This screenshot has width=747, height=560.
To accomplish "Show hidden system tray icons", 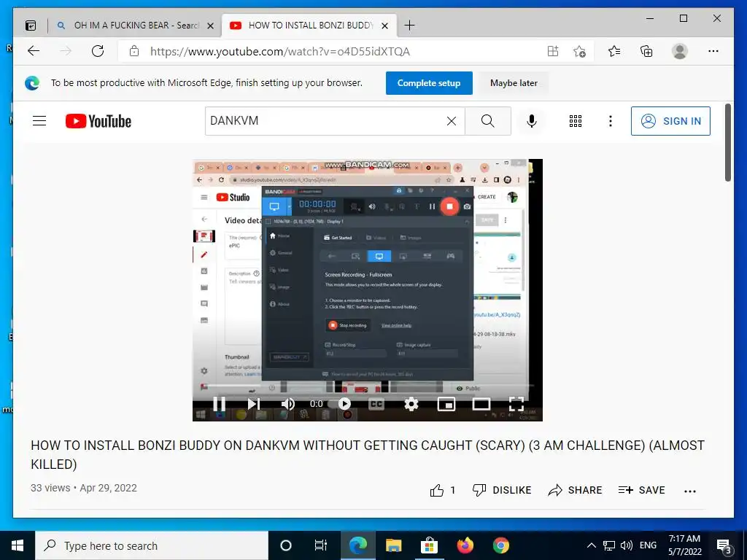I will tap(591, 545).
